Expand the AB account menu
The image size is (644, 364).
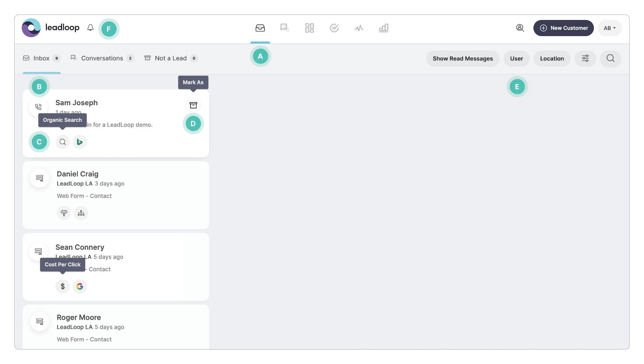point(609,28)
